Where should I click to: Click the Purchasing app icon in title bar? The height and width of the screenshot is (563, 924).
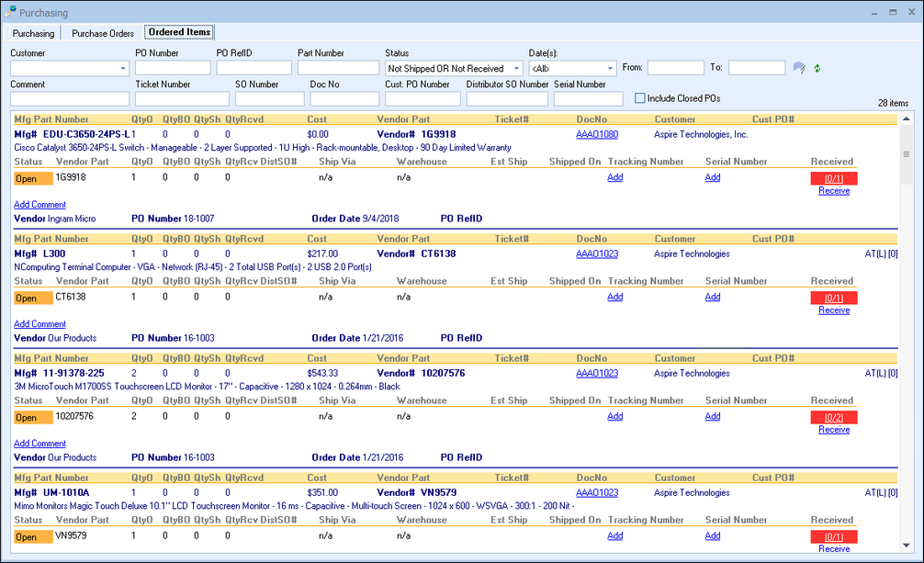pyautogui.click(x=10, y=13)
